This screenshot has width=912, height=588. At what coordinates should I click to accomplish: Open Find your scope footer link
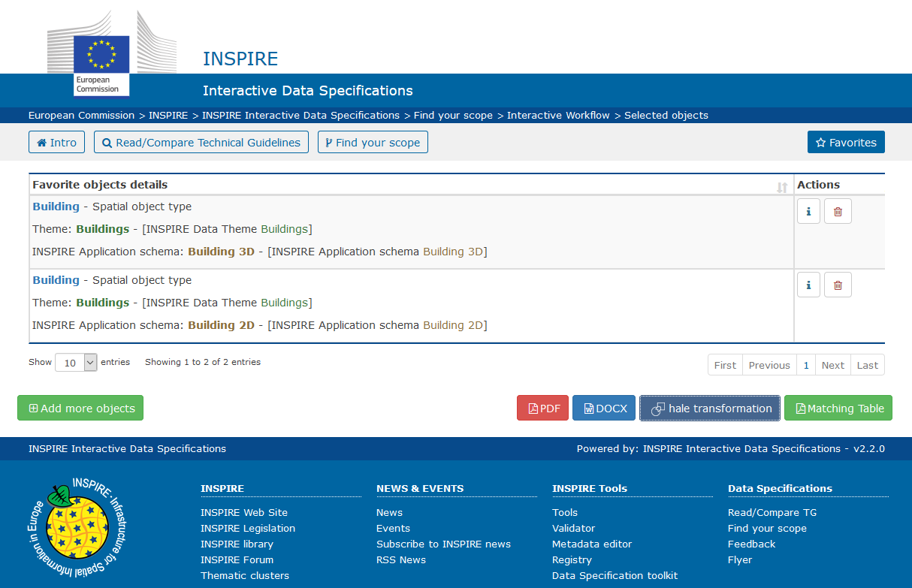click(767, 528)
